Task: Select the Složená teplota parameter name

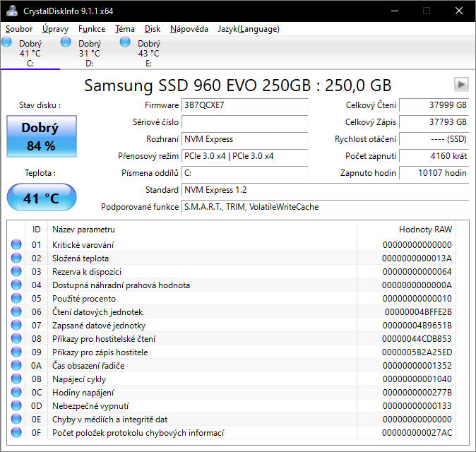Action: (x=81, y=258)
